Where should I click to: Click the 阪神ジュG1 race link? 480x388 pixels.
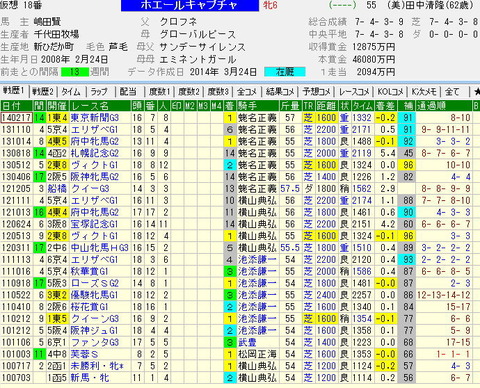tap(95, 331)
